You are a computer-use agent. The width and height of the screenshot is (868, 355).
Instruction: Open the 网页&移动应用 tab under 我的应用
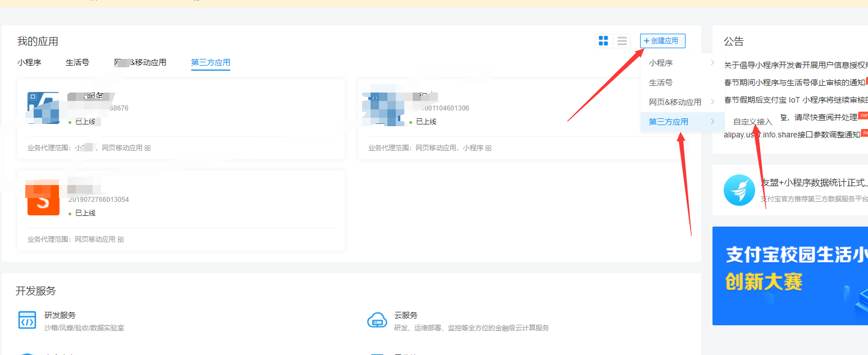[140, 62]
